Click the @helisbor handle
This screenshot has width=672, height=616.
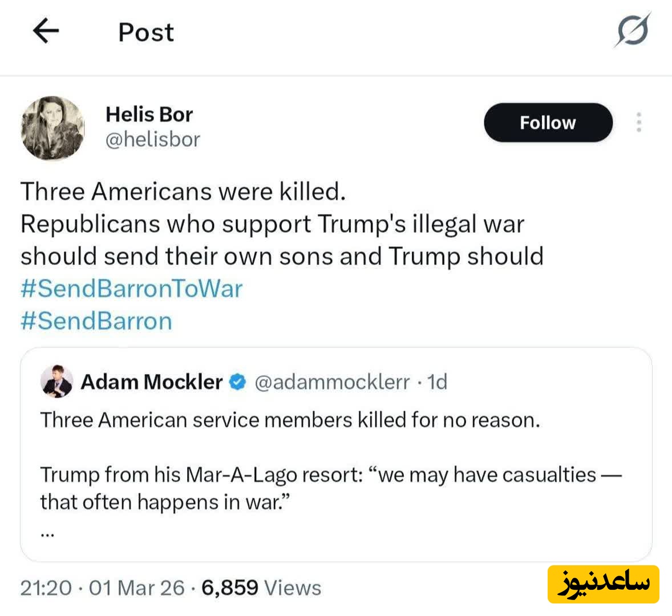point(153,140)
